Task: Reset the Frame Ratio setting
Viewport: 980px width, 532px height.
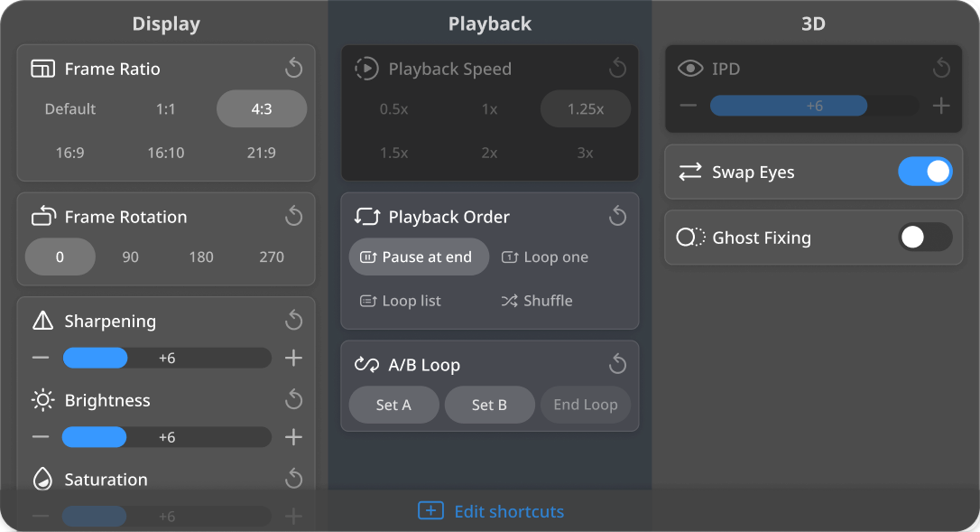Action: click(x=294, y=69)
